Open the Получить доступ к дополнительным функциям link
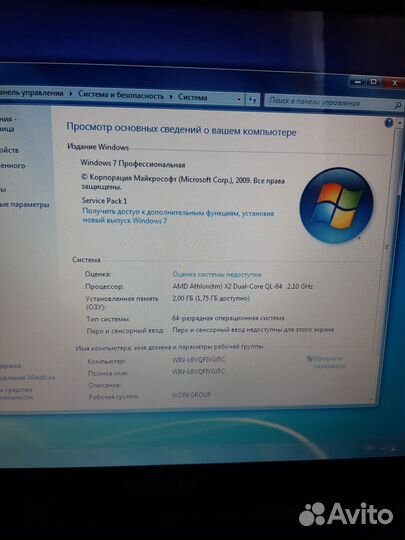The image size is (405, 540). pos(178,216)
